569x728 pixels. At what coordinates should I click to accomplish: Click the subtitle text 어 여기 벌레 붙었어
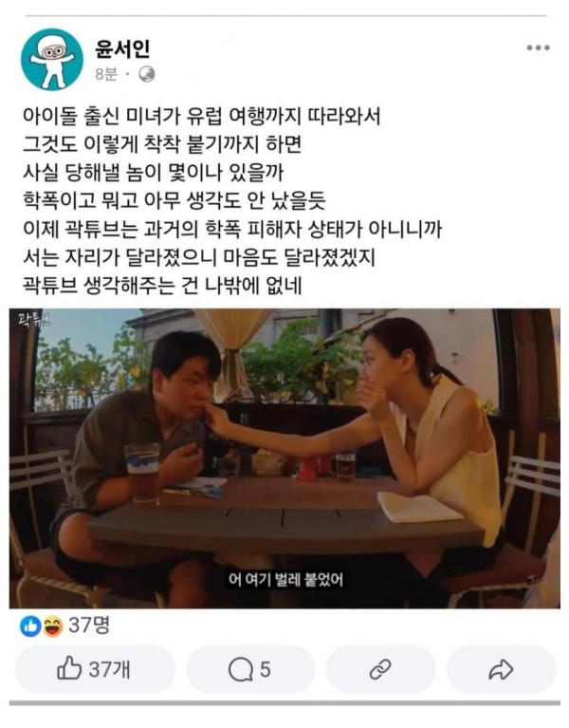285,579
